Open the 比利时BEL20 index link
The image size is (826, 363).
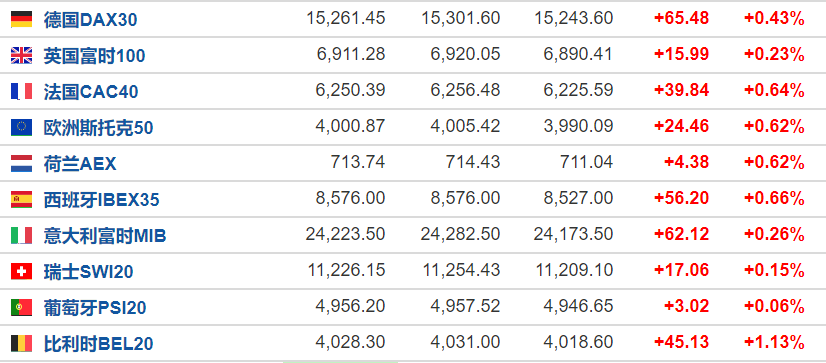(x=99, y=344)
